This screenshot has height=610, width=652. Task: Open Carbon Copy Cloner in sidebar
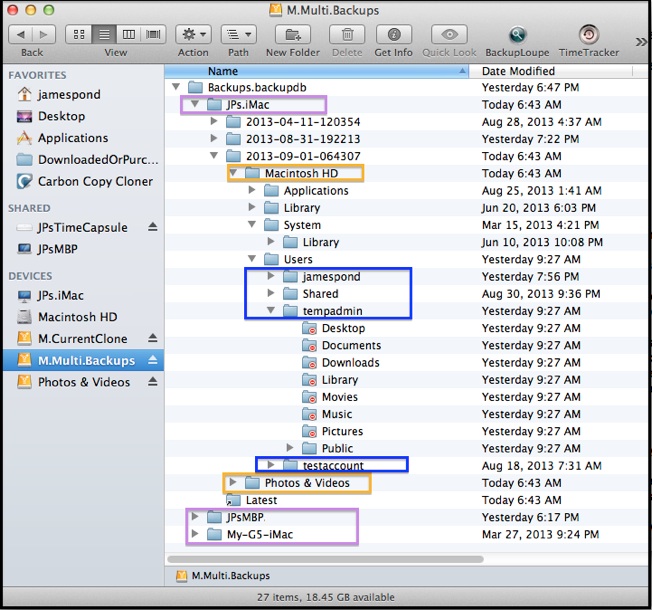(95, 181)
